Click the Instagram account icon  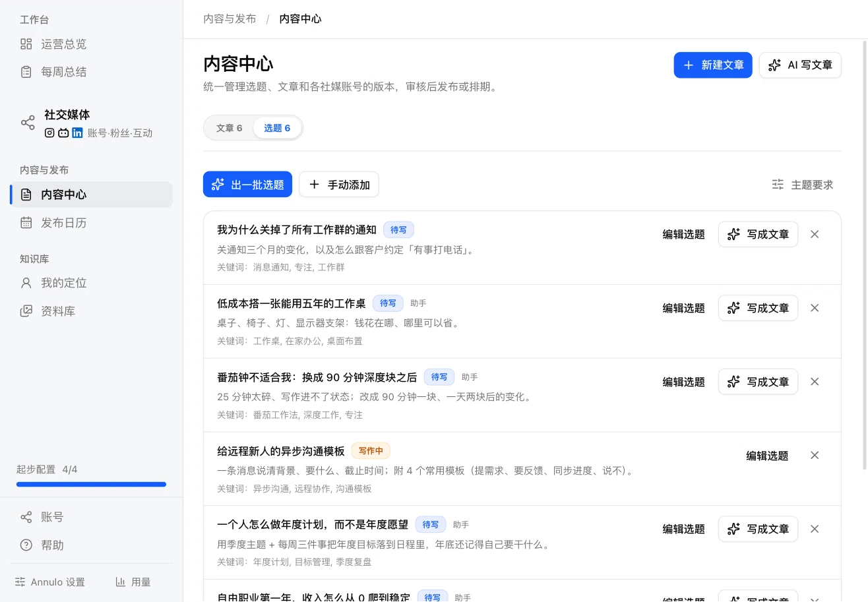pos(49,133)
